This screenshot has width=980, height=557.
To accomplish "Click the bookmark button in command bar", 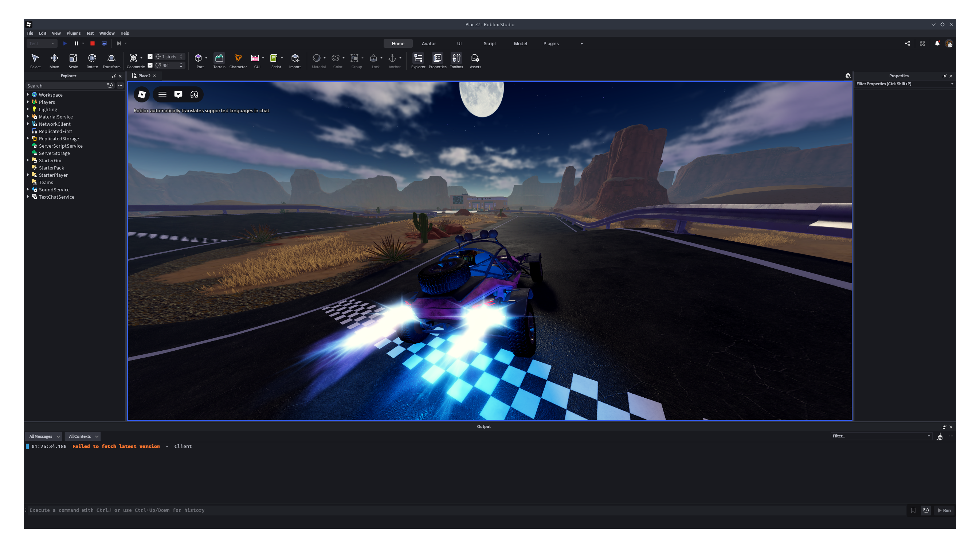I will [x=913, y=510].
